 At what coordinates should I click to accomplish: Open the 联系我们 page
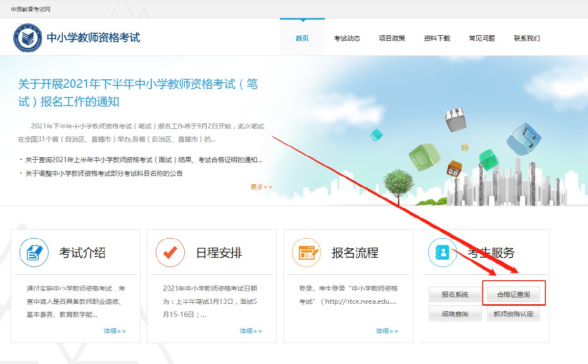click(527, 38)
